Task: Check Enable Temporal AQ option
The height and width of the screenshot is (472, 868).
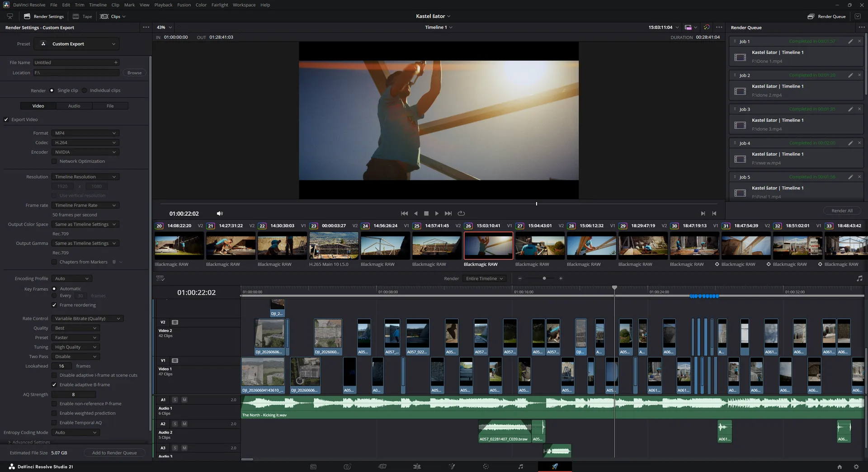Action: coord(54,423)
